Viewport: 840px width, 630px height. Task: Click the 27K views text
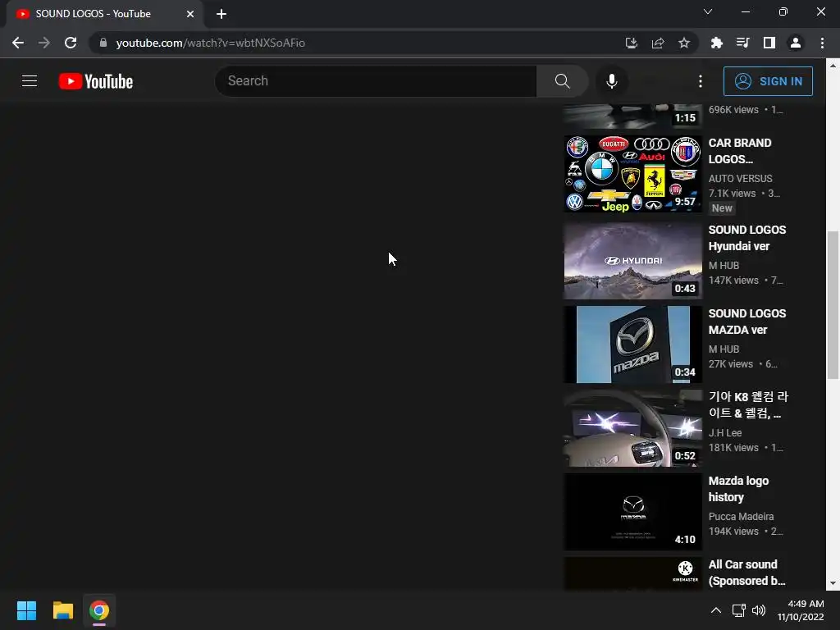click(731, 363)
